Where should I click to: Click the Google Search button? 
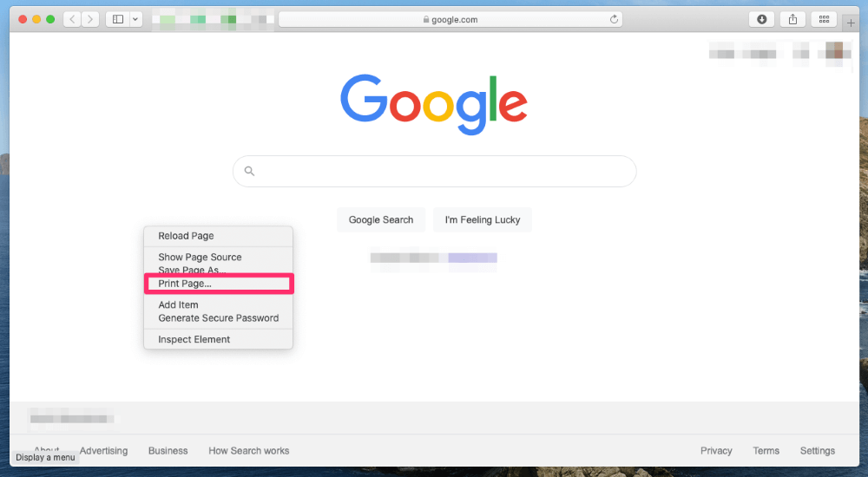(381, 219)
